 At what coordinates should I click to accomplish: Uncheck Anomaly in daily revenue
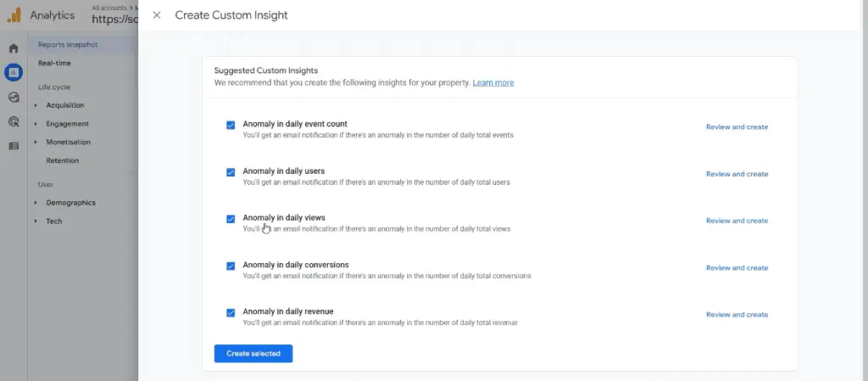point(231,313)
